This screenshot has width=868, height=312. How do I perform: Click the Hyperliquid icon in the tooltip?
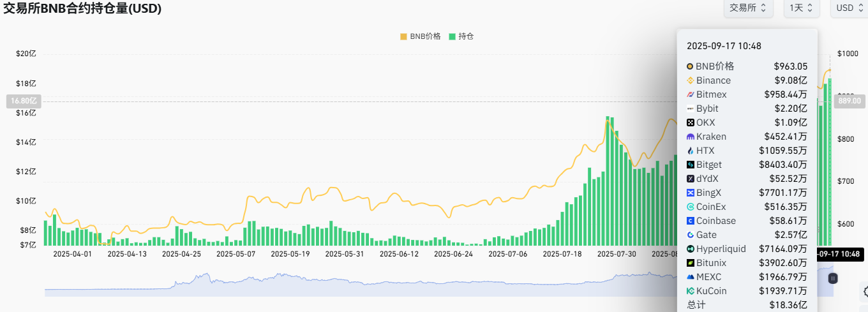(690, 249)
